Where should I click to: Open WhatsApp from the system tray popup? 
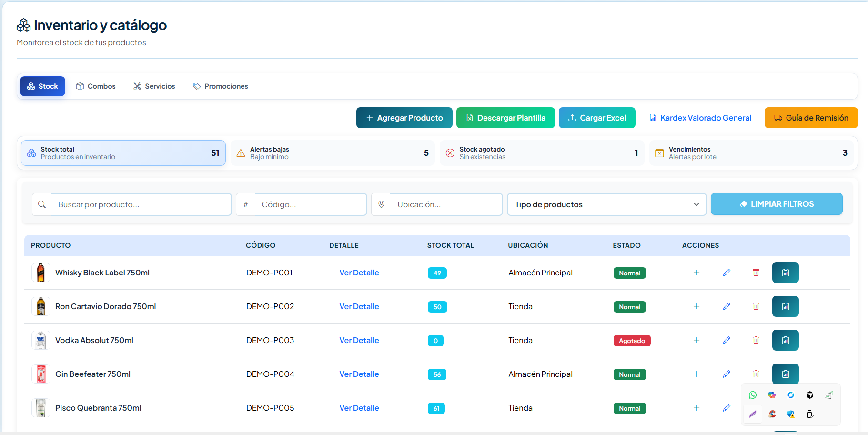pyautogui.click(x=753, y=395)
